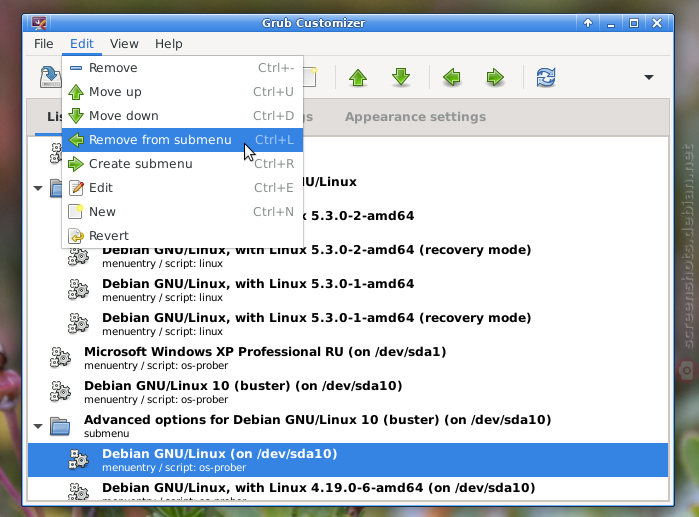The height and width of the screenshot is (517, 699).
Task: Close the open Edit menu
Action: (82, 44)
